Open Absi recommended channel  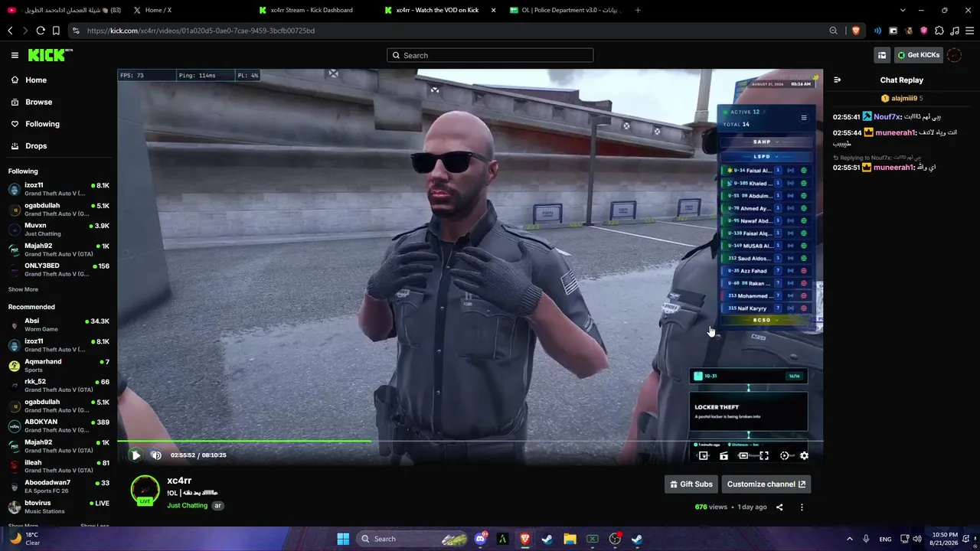(59, 324)
